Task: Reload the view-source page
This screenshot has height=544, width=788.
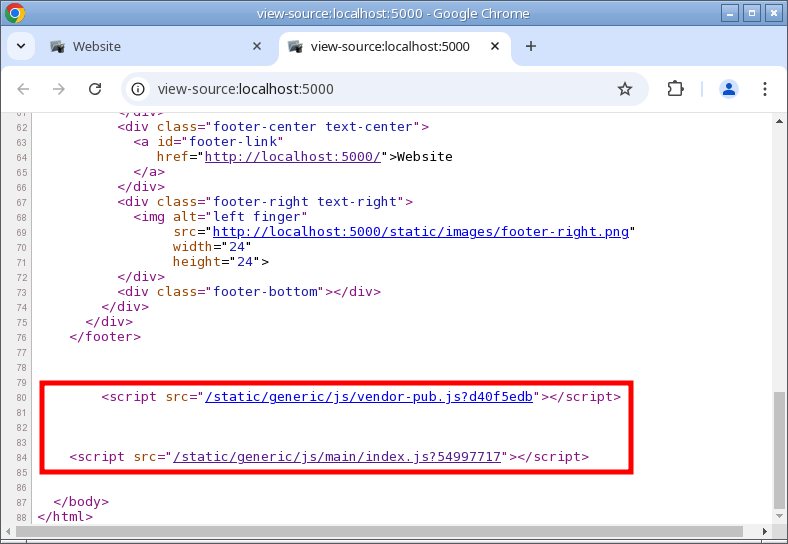Action: 95,89
